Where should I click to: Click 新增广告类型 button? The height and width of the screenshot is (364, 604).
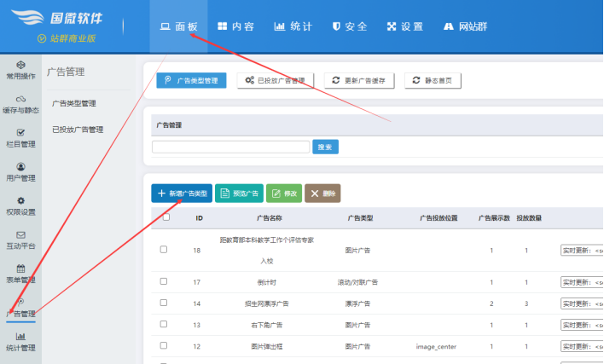182,194
